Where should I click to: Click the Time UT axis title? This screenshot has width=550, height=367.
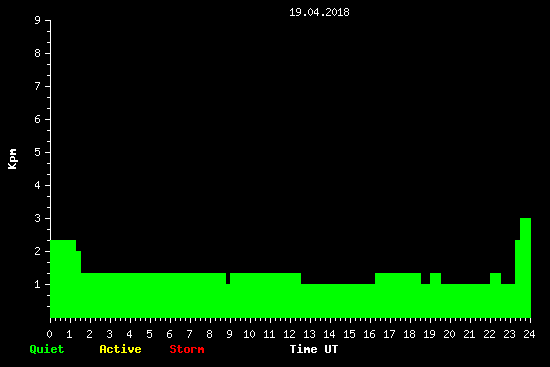[x=314, y=349]
